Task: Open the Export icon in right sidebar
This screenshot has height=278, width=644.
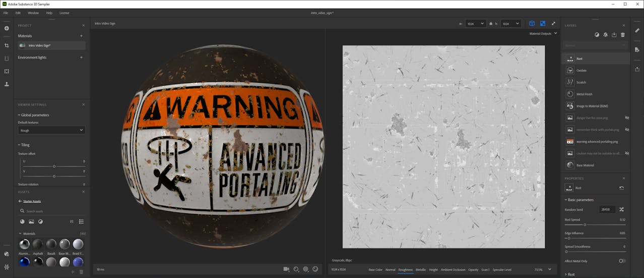Action: (637, 69)
